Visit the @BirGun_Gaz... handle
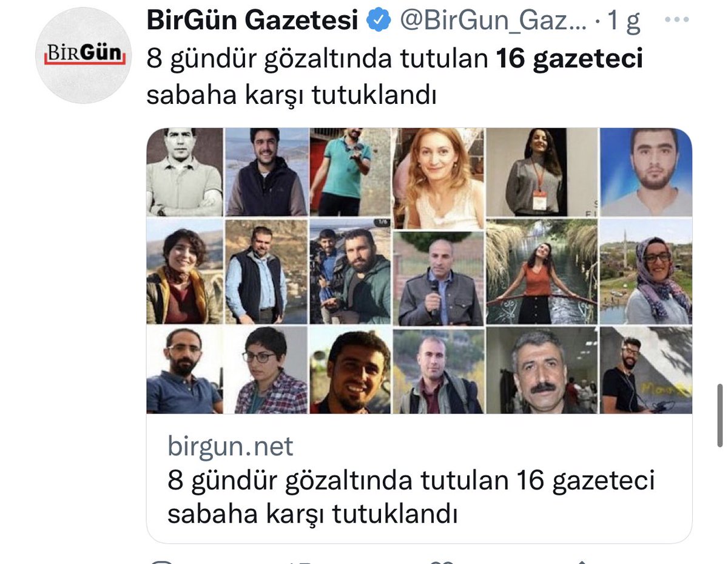728x564 pixels. [x=492, y=22]
